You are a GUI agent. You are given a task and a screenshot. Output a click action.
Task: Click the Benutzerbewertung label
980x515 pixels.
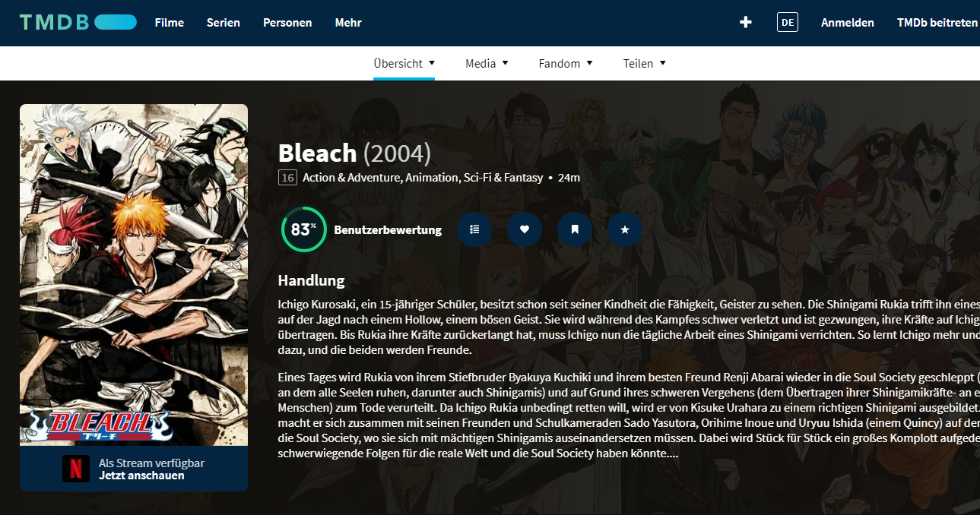pyautogui.click(x=388, y=230)
